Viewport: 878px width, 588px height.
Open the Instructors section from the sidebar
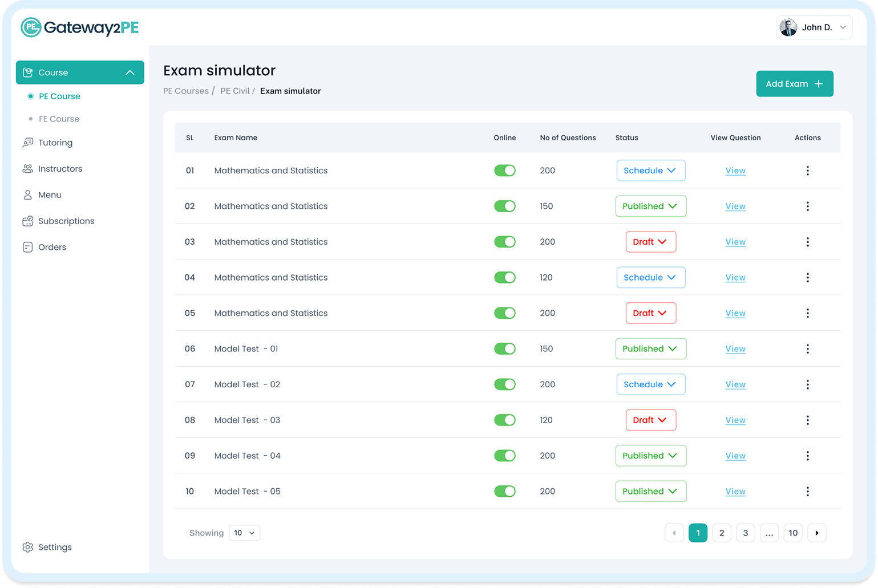tap(59, 168)
